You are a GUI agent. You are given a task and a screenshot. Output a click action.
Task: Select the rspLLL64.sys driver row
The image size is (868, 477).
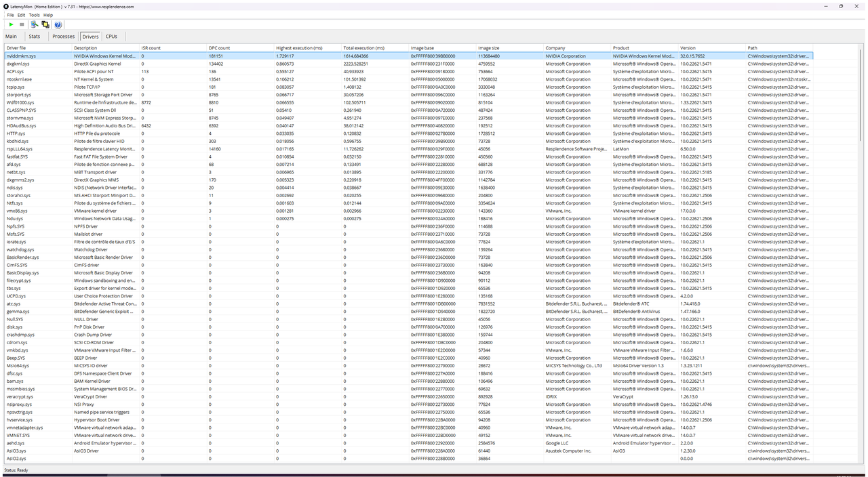pyautogui.click(x=408, y=149)
